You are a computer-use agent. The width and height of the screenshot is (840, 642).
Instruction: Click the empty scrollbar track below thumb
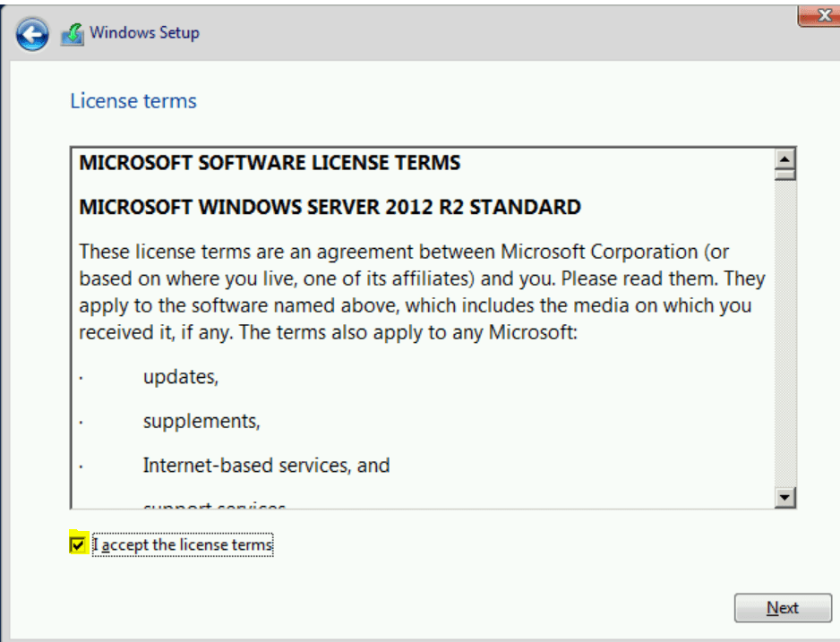click(x=785, y=340)
